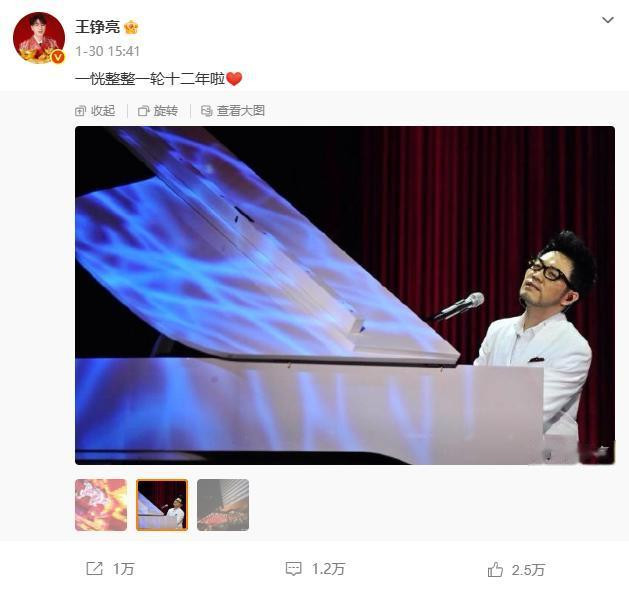629x589 pixels.
Task: Open the post options chevron menu
Action: 608,20
